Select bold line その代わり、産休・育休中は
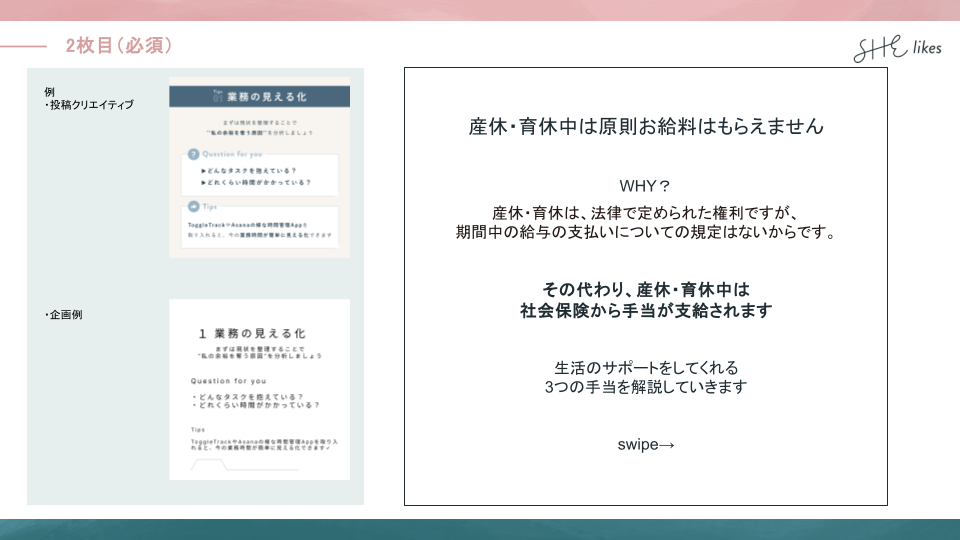 pos(646,290)
